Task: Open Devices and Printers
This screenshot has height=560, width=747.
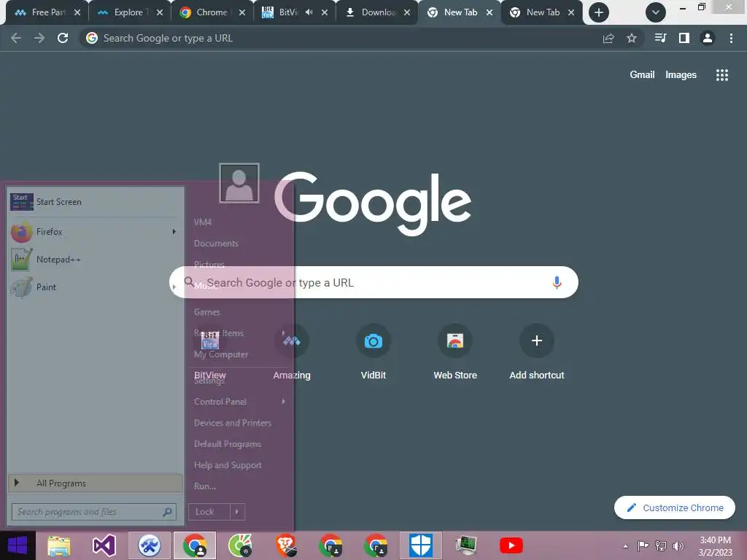Action: click(x=233, y=423)
